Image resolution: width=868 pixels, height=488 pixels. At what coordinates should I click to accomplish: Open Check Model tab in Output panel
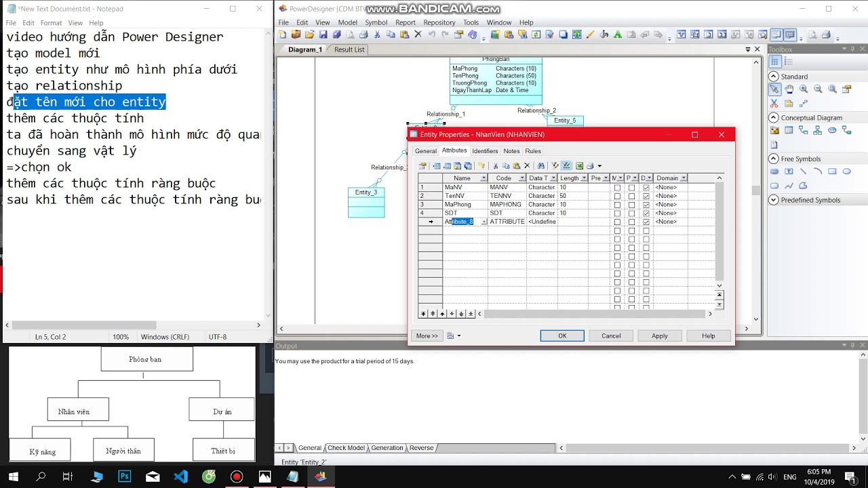346,448
